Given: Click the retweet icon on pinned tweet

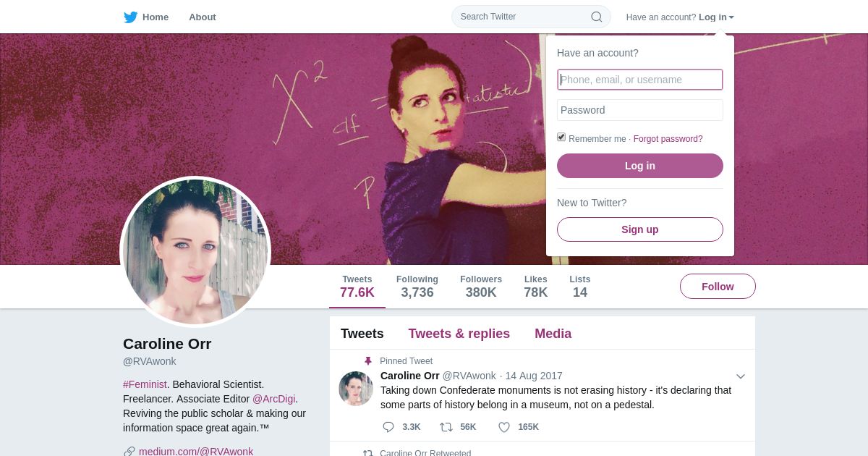Looking at the screenshot, I should 446,427.
